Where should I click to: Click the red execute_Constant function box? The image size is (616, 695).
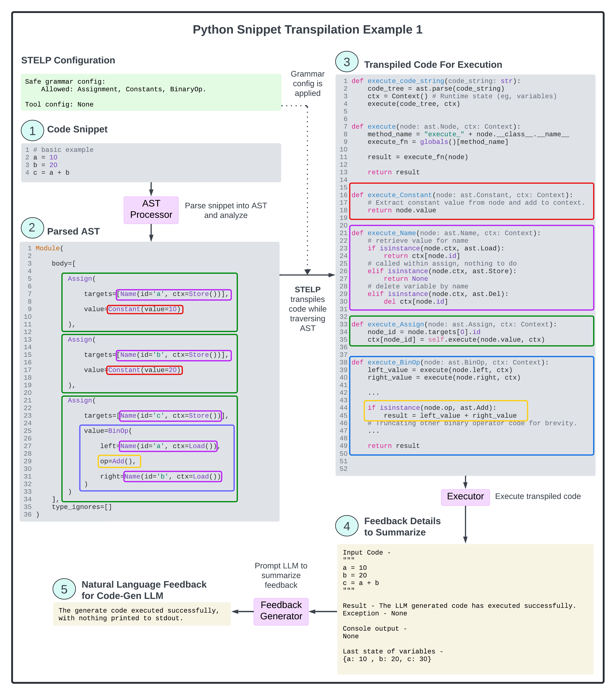point(471,201)
